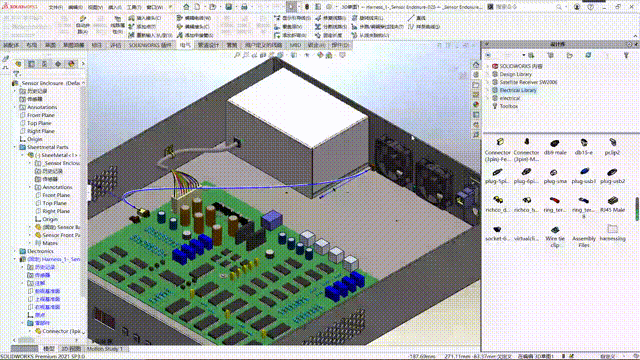Open the Motion Study 1 bottom tab
Viewport: 640px width, 360px height.
tap(105, 349)
